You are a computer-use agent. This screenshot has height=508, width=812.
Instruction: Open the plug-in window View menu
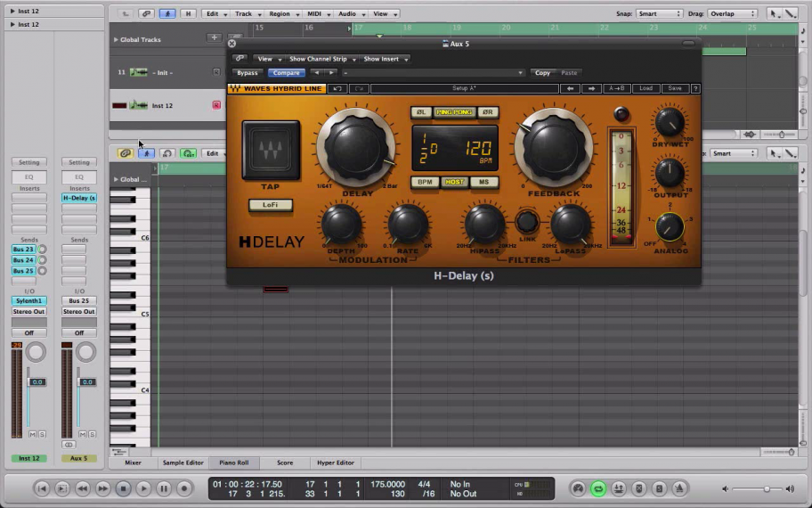[268, 59]
